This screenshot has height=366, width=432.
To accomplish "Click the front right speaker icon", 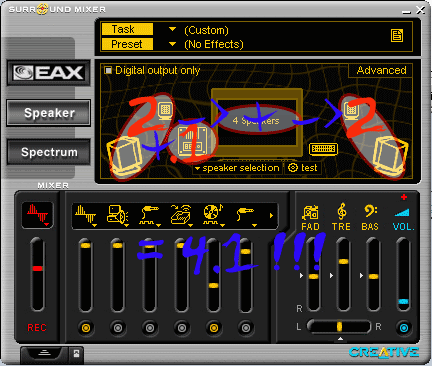I will point(351,110).
